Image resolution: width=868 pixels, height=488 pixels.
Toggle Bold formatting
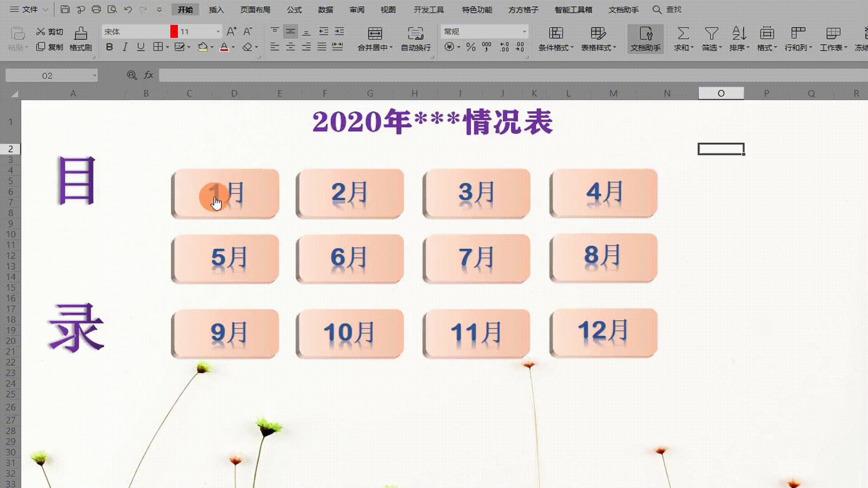(x=109, y=47)
